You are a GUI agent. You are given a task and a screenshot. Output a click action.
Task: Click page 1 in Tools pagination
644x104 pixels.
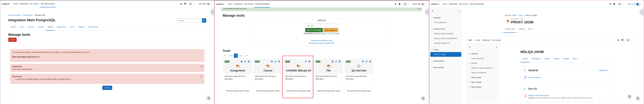click(236, 56)
